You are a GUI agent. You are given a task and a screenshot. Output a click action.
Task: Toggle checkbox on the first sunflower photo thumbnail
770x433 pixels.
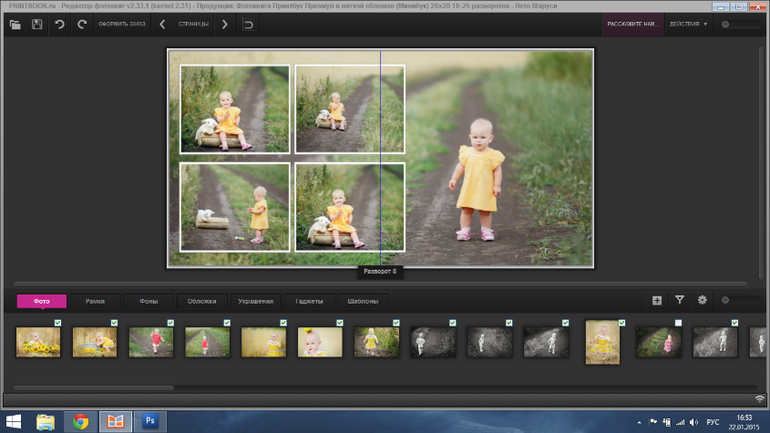tap(58, 323)
